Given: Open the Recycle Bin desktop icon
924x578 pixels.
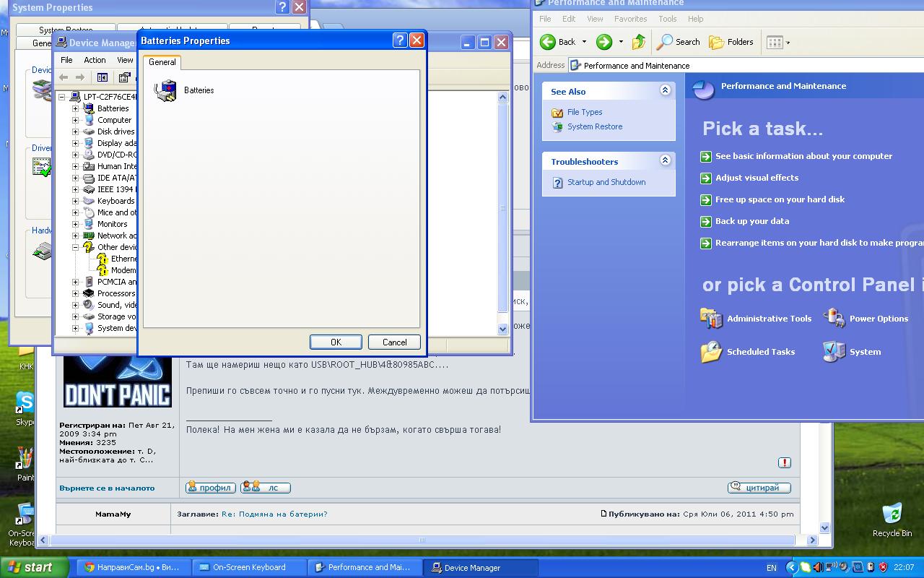Looking at the screenshot, I should 892,514.
